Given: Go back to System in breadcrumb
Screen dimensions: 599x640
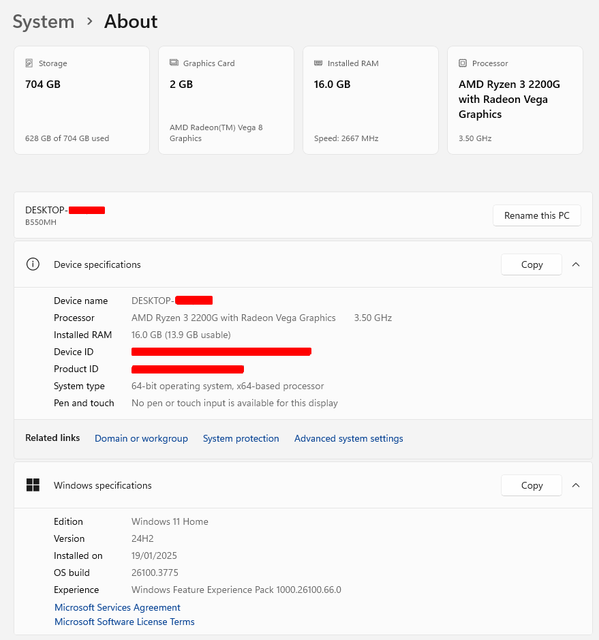Looking at the screenshot, I should click(44, 22).
